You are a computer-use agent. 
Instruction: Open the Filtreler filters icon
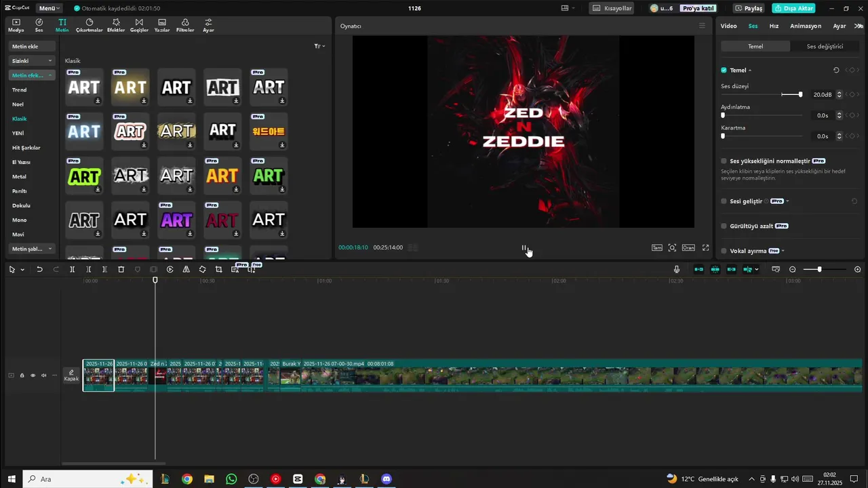coord(185,26)
